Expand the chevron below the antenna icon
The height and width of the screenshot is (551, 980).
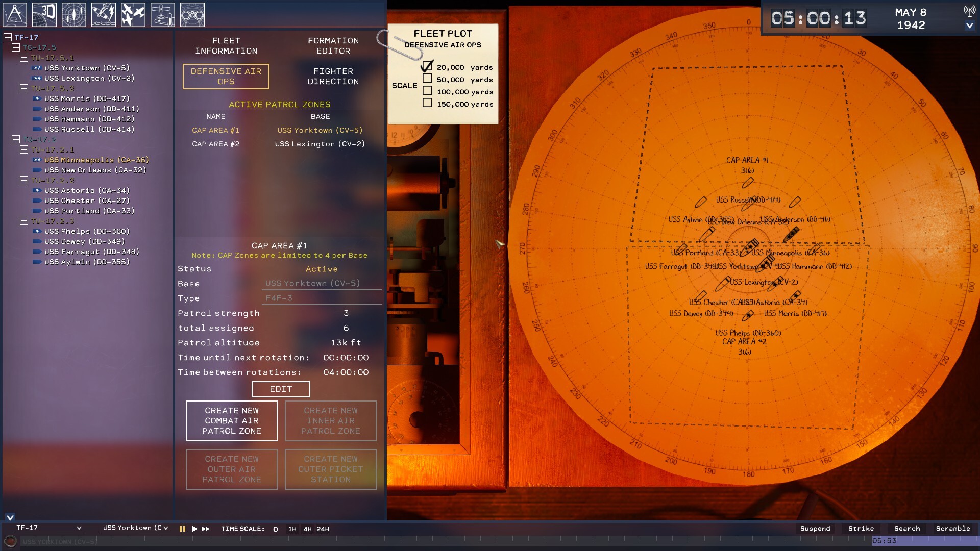969,26
